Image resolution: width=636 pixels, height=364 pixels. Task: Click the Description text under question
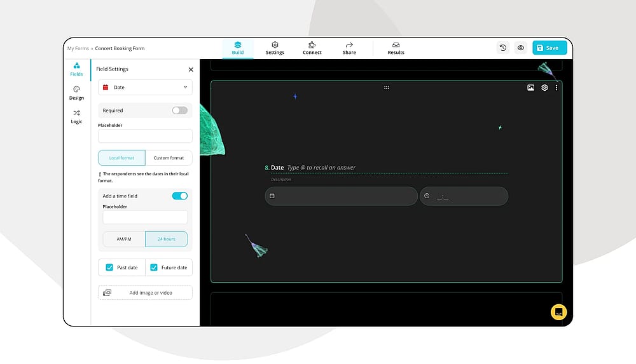point(281,179)
